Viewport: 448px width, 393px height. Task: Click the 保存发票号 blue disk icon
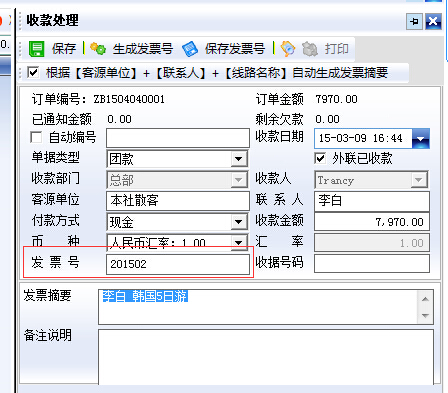coord(190,49)
